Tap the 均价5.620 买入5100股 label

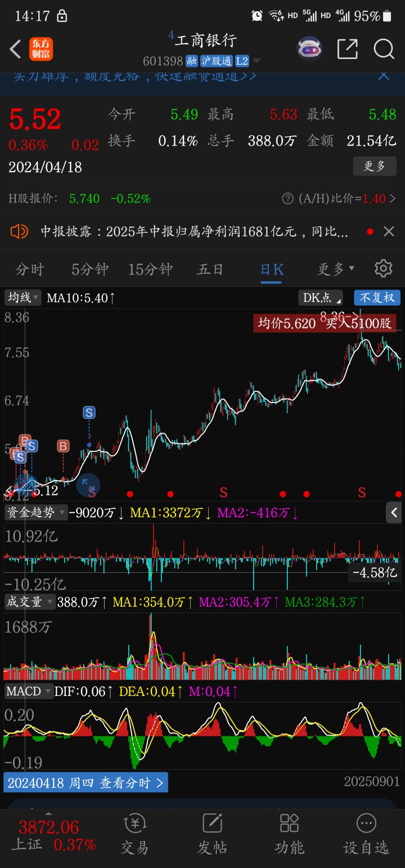click(325, 323)
